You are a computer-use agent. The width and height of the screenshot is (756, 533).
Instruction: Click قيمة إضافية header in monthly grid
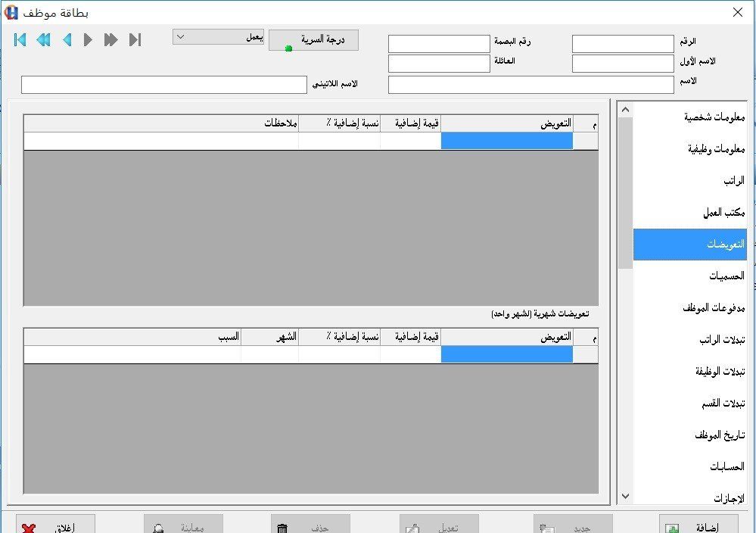(x=411, y=337)
